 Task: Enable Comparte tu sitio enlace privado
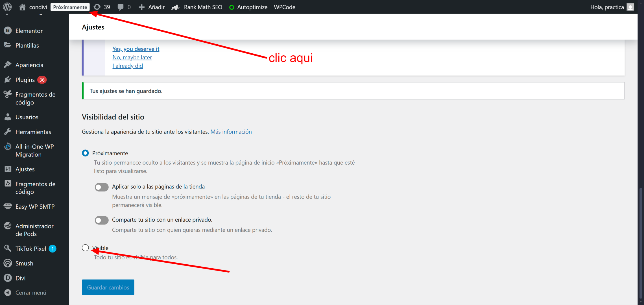102,220
